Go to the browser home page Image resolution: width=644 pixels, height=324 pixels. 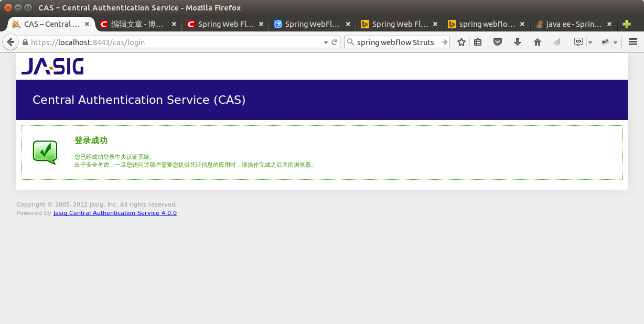[x=537, y=41]
